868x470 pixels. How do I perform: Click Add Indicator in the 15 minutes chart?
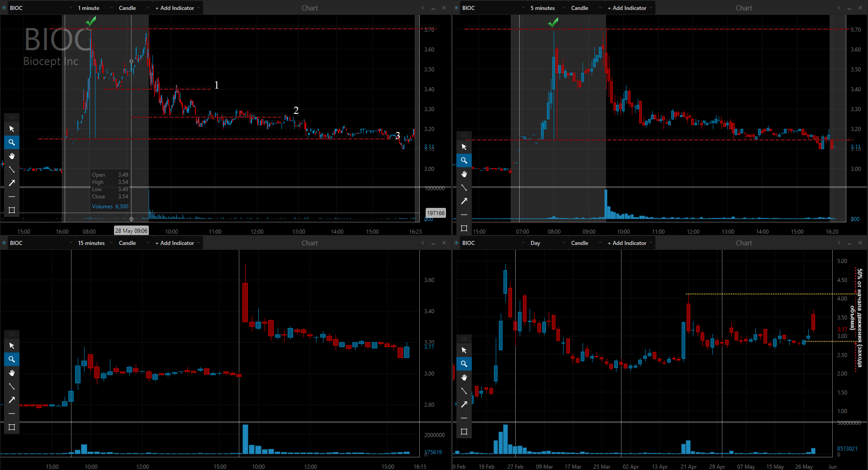point(177,243)
